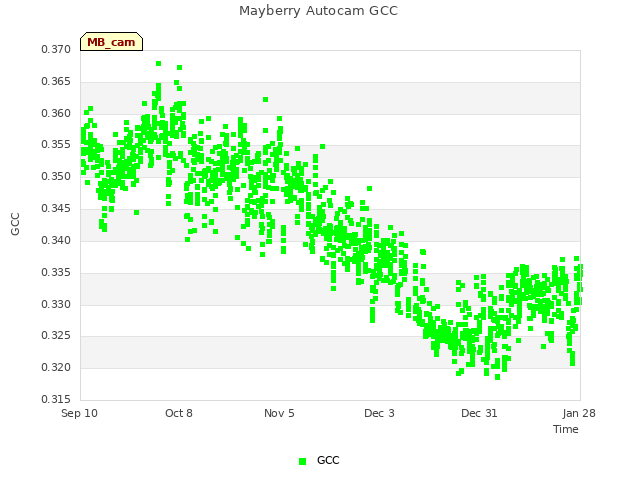Click the vertical GCC y-axis title
Image resolution: width=640 pixels, height=480 pixels.
[x=15, y=224]
